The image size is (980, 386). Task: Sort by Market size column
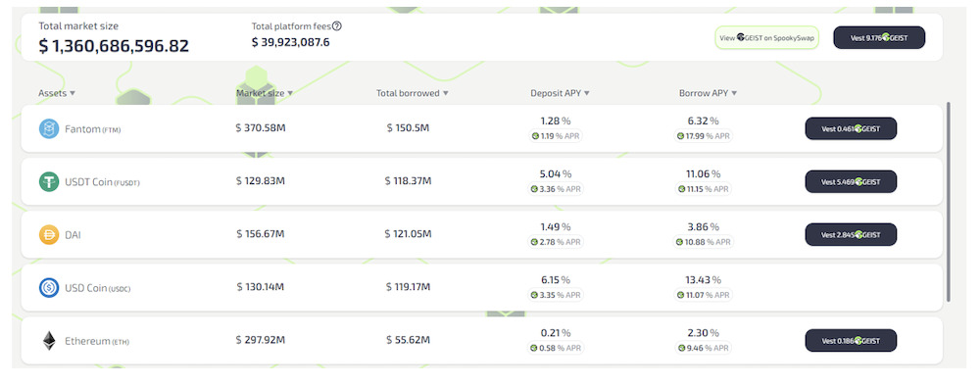(265, 93)
